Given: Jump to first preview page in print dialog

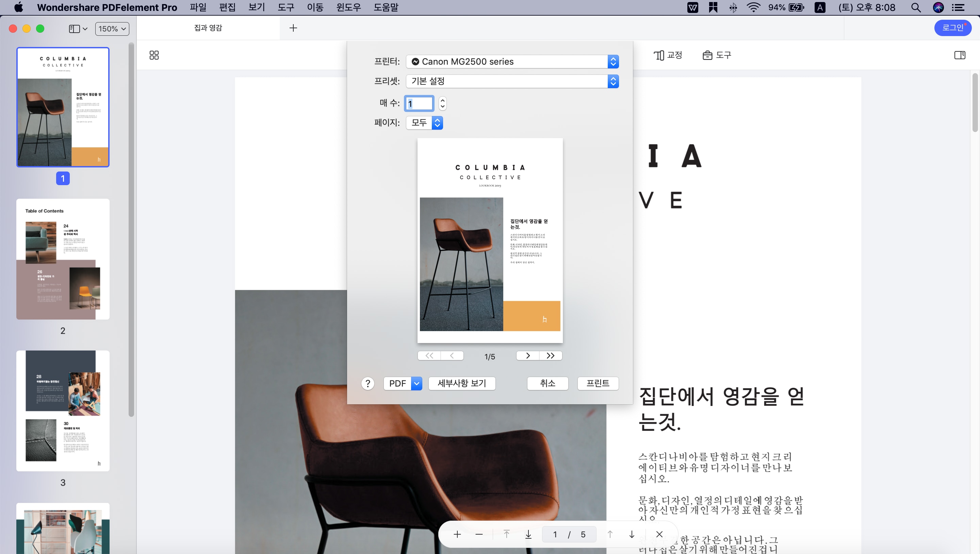Looking at the screenshot, I should (429, 355).
